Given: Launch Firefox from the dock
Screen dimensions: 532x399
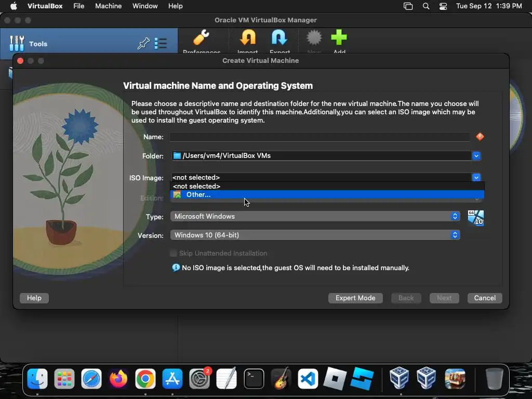Looking at the screenshot, I should pos(118,379).
